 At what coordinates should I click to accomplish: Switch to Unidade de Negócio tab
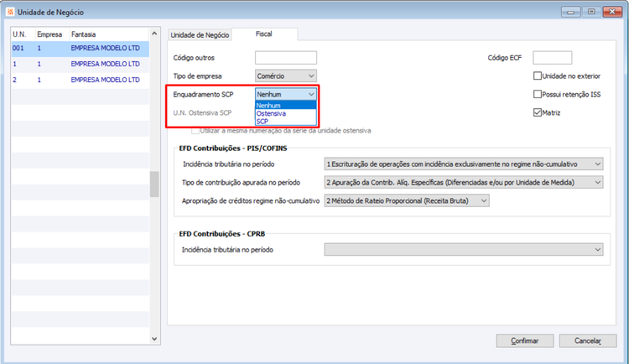point(200,35)
